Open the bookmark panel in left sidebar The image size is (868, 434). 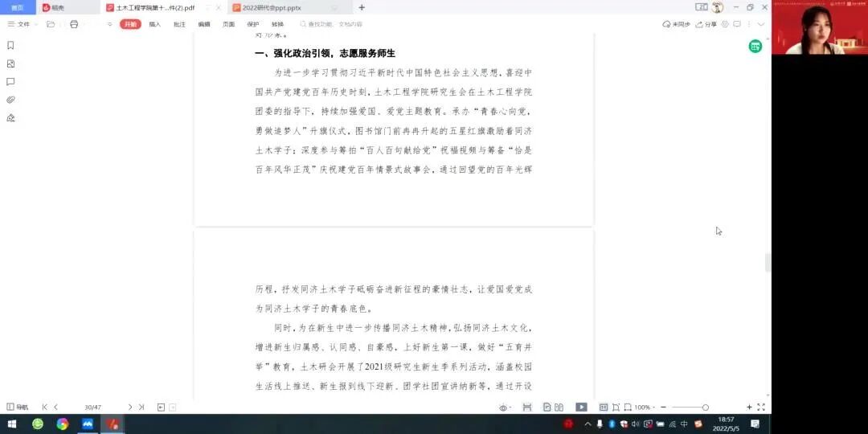coord(10,45)
